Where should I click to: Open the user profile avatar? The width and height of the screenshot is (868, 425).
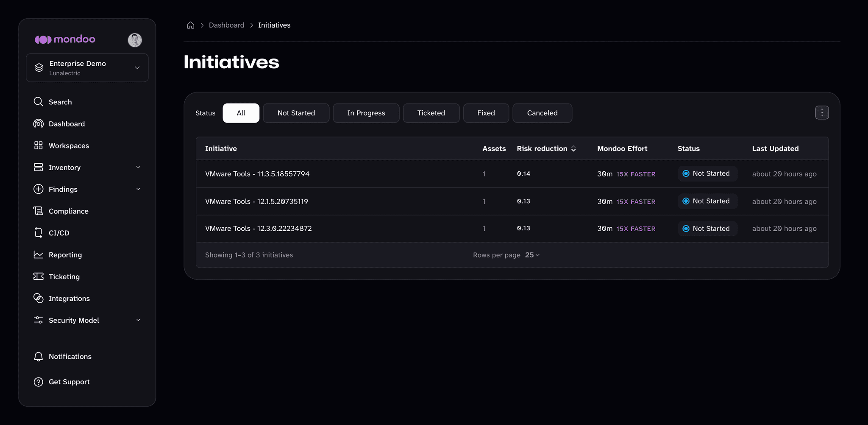coord(135,40)
